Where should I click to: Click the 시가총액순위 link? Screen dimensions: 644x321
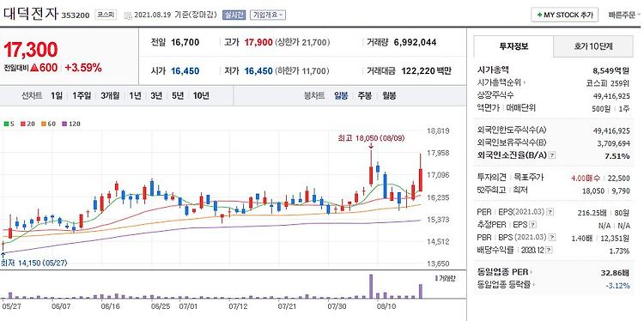tap(500, 83)
